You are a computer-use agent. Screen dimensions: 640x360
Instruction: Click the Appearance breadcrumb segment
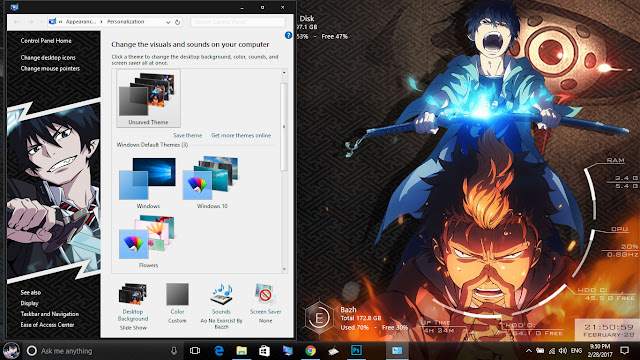(x=81, y=22)
